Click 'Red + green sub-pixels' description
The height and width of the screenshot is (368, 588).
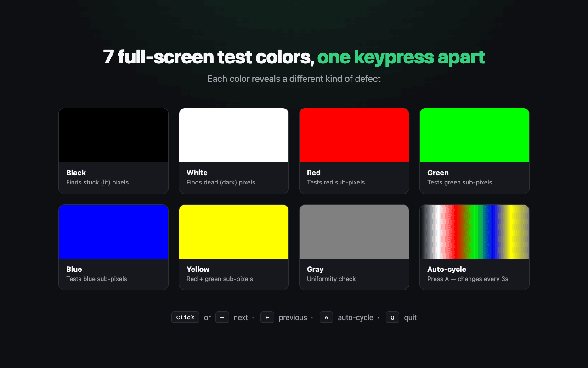220,279
